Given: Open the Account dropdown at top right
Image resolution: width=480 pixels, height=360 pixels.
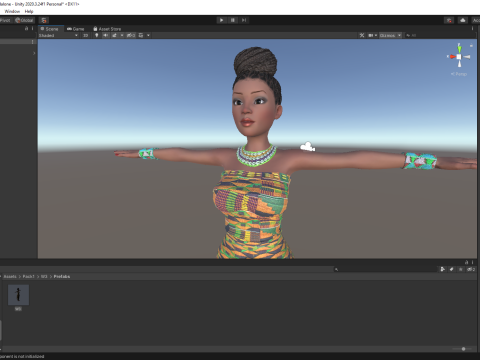Looking at the screenshot, I should click(x=476, y=20).
